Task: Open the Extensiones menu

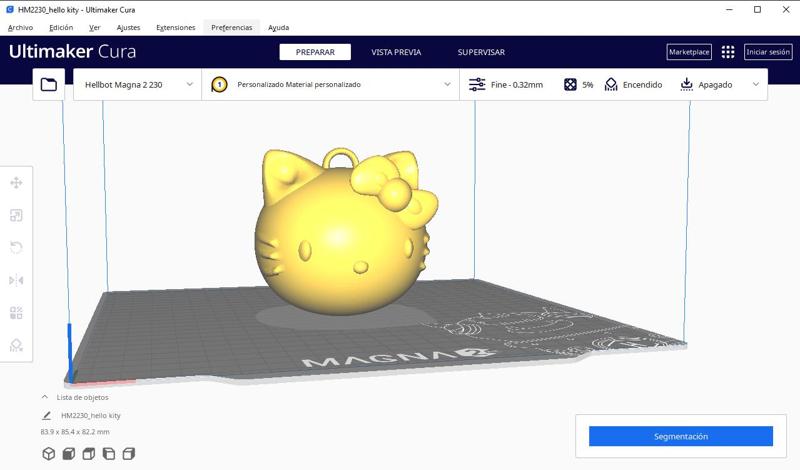Action: (x=176, y=28)
